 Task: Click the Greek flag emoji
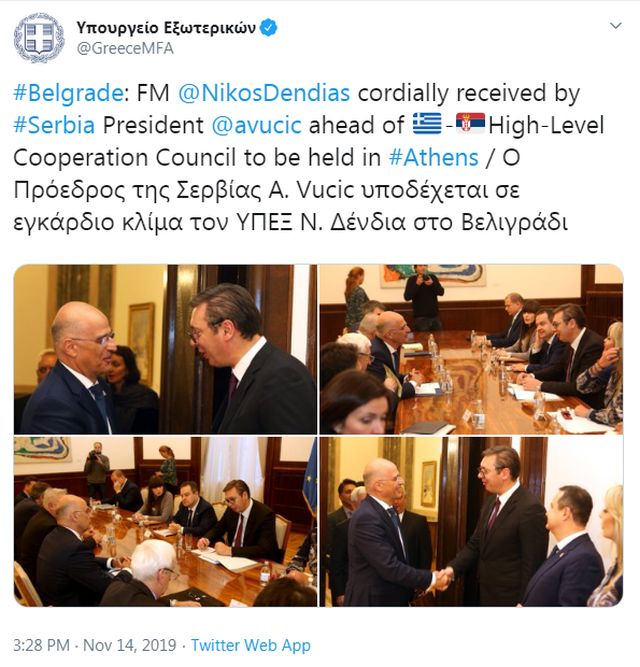[x=427, y=124]
